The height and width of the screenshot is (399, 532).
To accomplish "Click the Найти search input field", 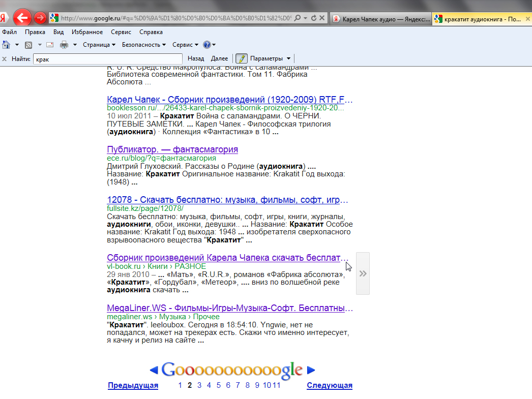I will [107, 59].
